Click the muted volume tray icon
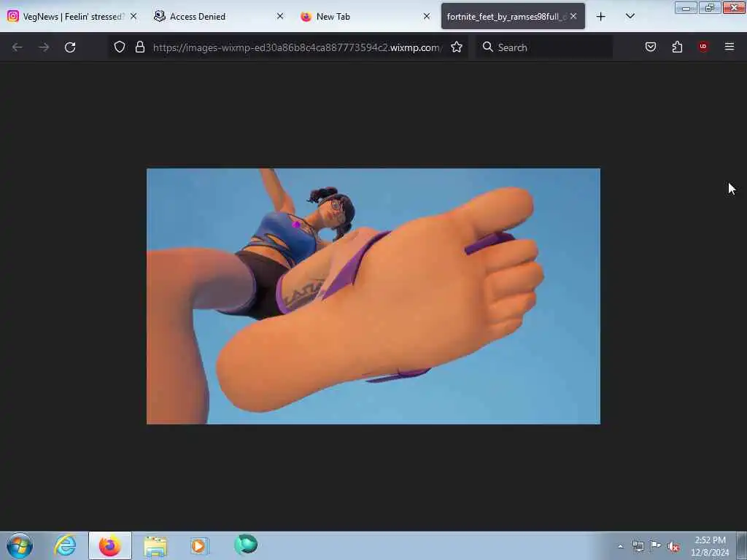The height and width of the screenshot is (560, 747). tap(673, 546)
